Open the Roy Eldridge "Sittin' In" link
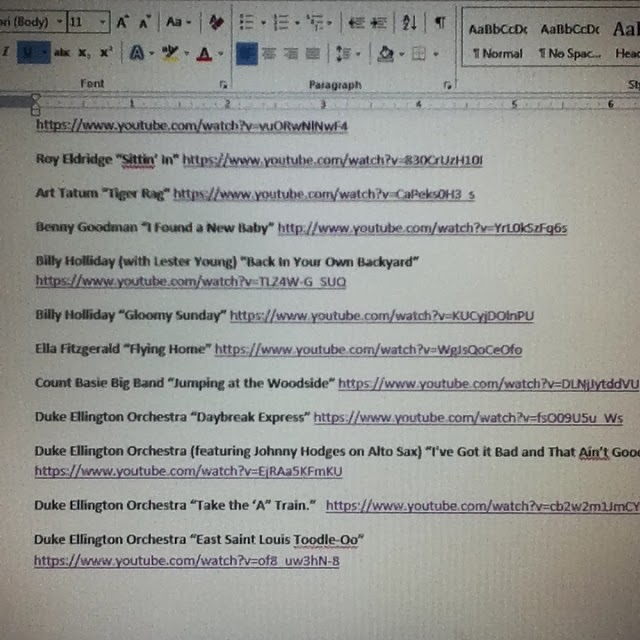Screen dimensions: 640x640 [x=332, y=160]
